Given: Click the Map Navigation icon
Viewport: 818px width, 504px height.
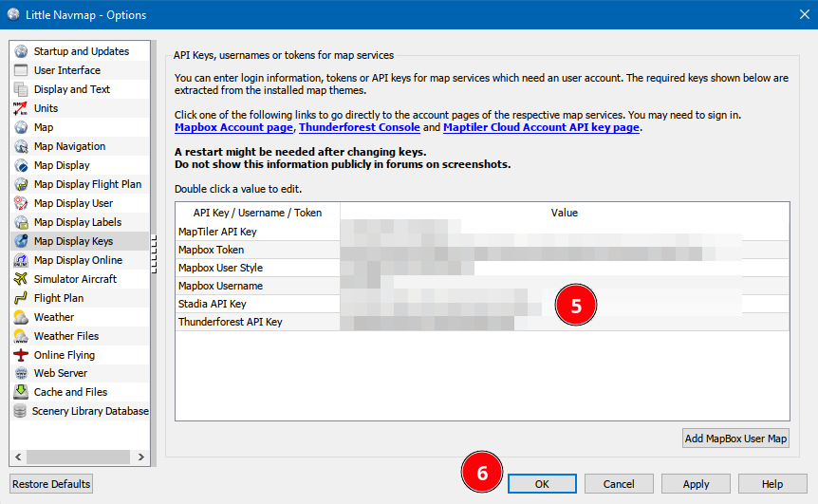Looking at the screenshot, I should [21, 146].
